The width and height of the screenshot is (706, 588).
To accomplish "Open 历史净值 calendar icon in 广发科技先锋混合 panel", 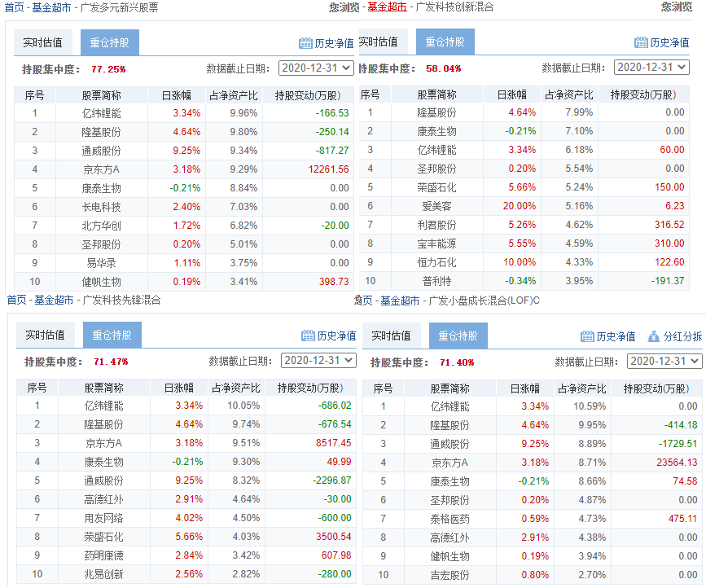I will click(308, 336).
